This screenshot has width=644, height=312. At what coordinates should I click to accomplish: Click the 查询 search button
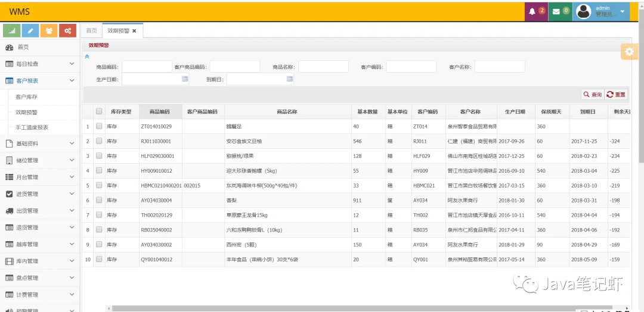point(592,95)
